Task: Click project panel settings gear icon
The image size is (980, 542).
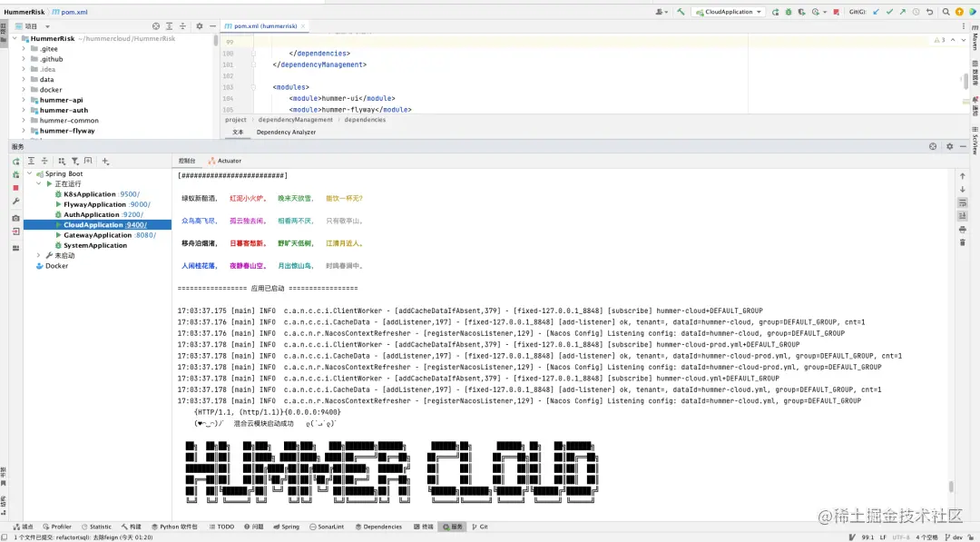Action: [x=200, y=26]
